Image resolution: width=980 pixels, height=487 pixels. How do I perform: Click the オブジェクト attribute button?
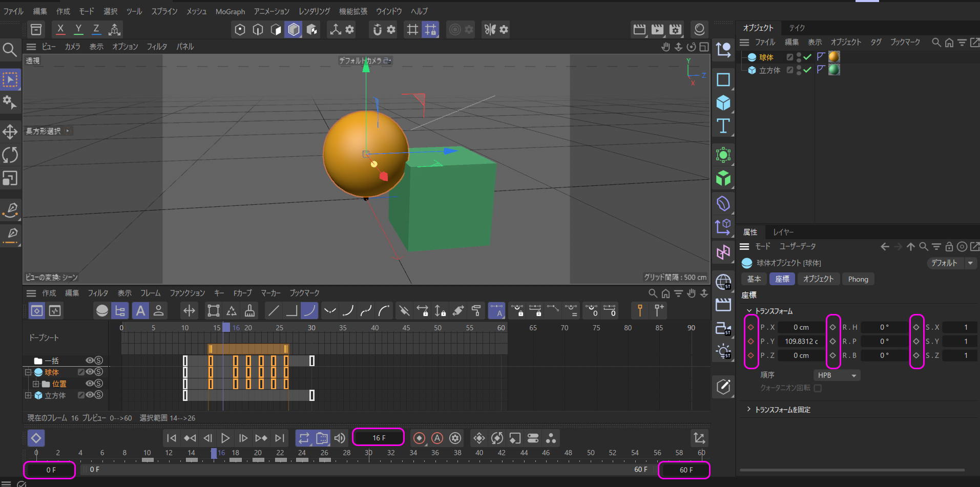click(x=818, y=279)
